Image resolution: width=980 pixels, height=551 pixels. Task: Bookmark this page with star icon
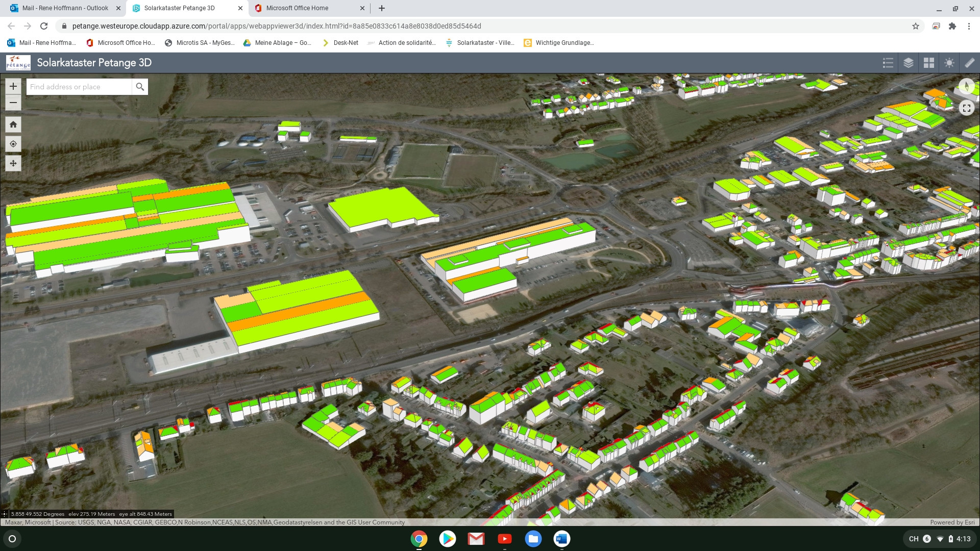point(916,26)
